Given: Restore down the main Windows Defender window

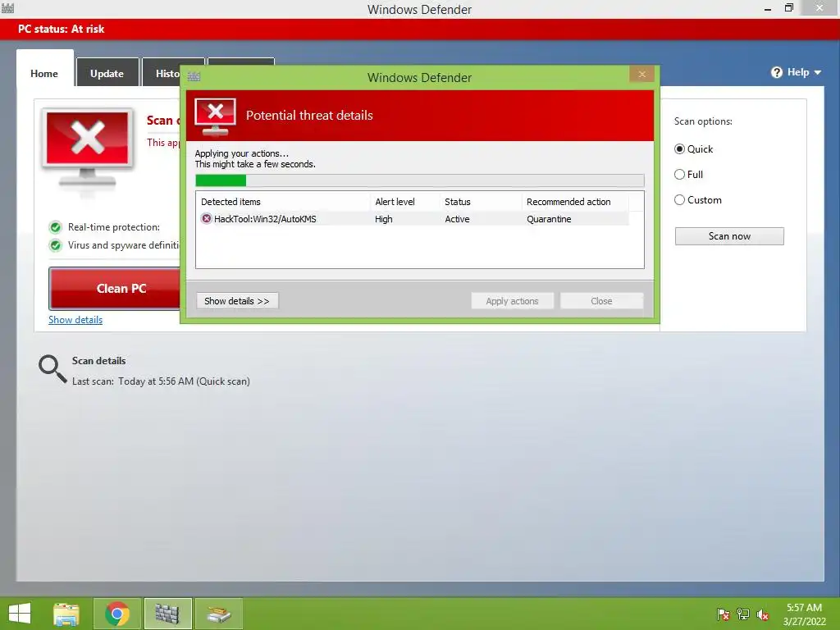Looking at the screenshot, I should 788,8.
